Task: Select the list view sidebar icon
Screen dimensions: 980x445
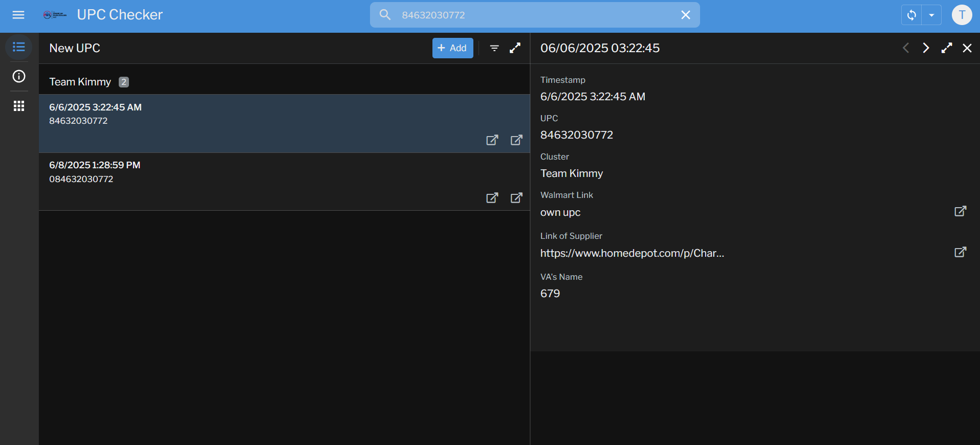Action: click(19, 47)
